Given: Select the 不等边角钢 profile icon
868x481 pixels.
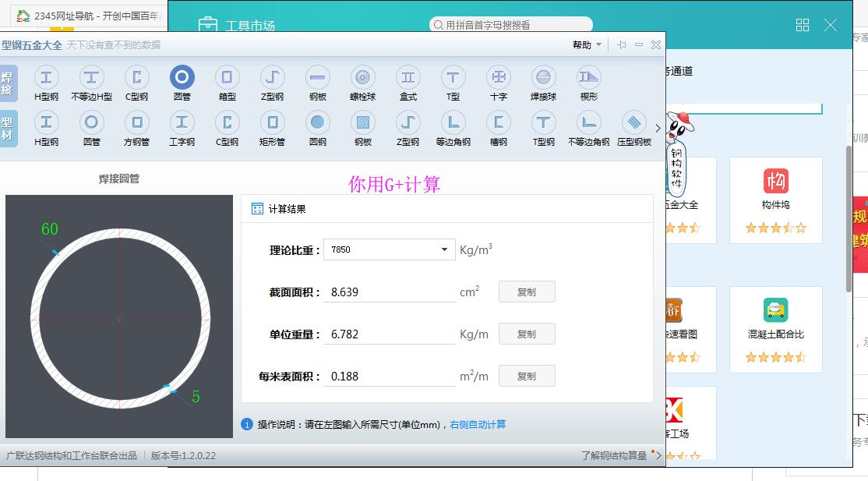Looking at the screenshot, I should point(588,122).
